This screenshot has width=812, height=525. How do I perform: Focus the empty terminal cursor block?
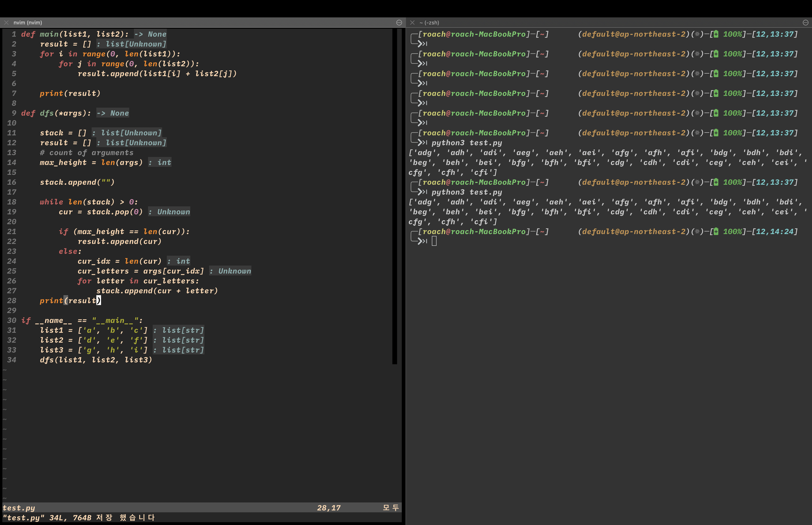[x=434, y=241]
